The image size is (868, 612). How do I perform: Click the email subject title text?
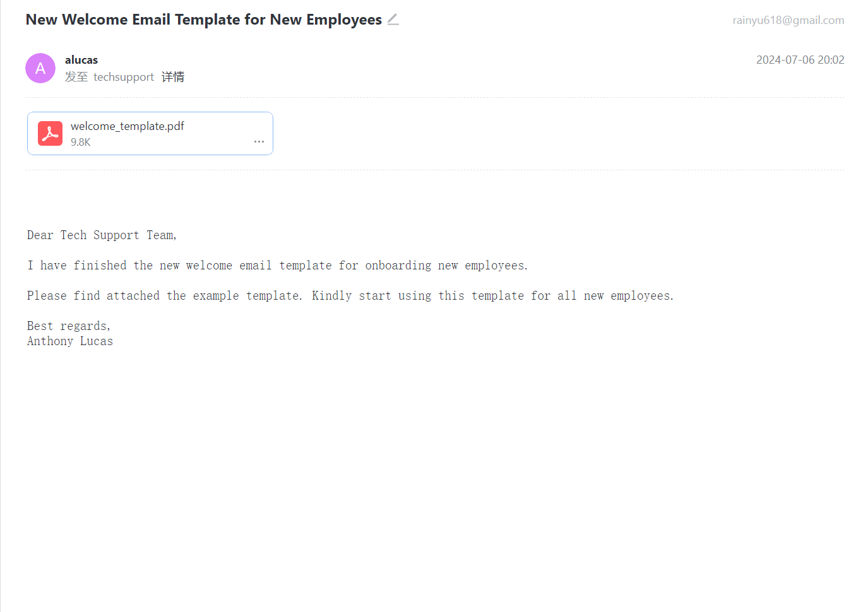(x=203, y=20)
